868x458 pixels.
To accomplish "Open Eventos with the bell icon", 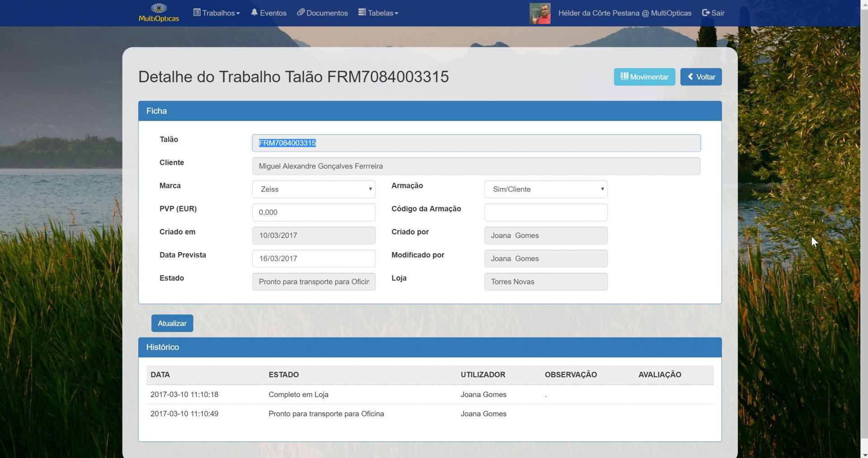I will 269,13.
